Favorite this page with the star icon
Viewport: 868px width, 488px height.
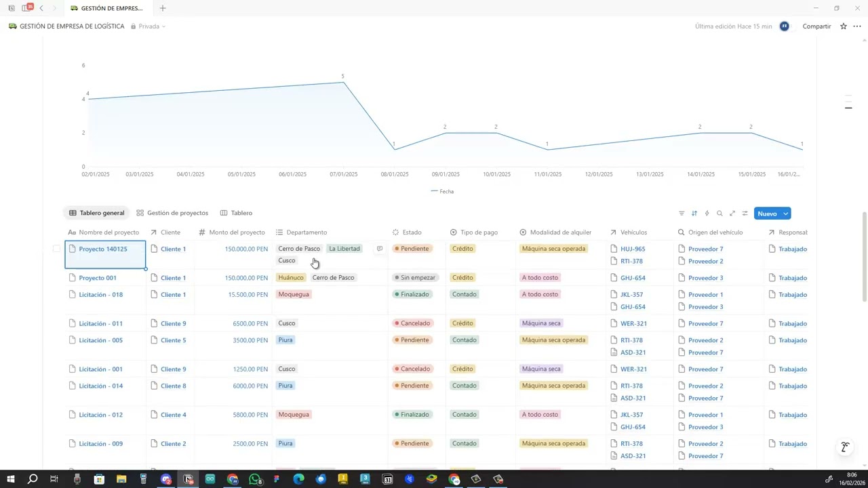844,26
